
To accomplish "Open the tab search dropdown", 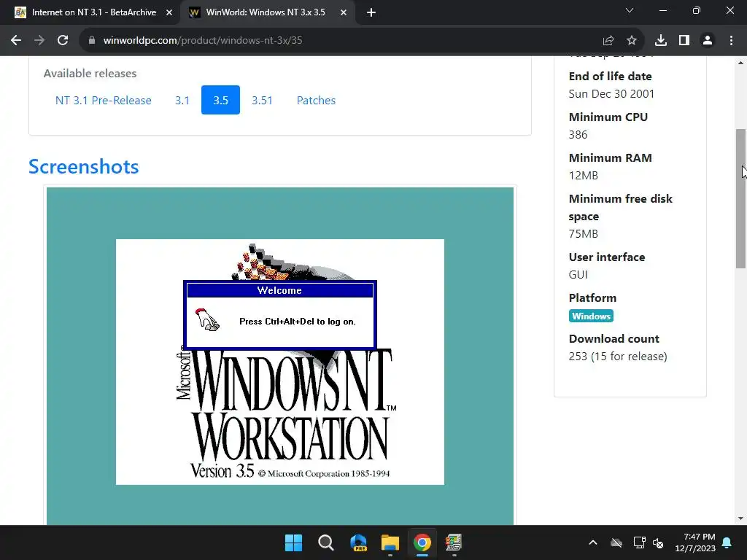I will [x=630, y=10].
